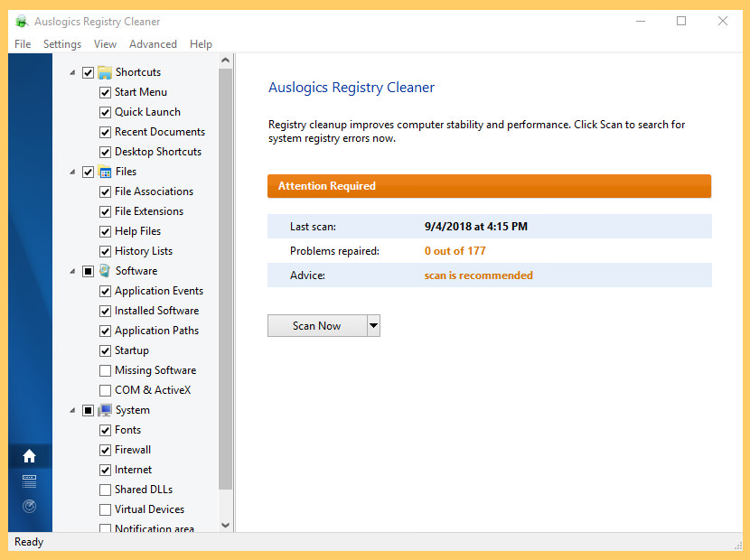
Task: Enable the COM & ActiveX checkbox
Action: click(x=105, y=390)
